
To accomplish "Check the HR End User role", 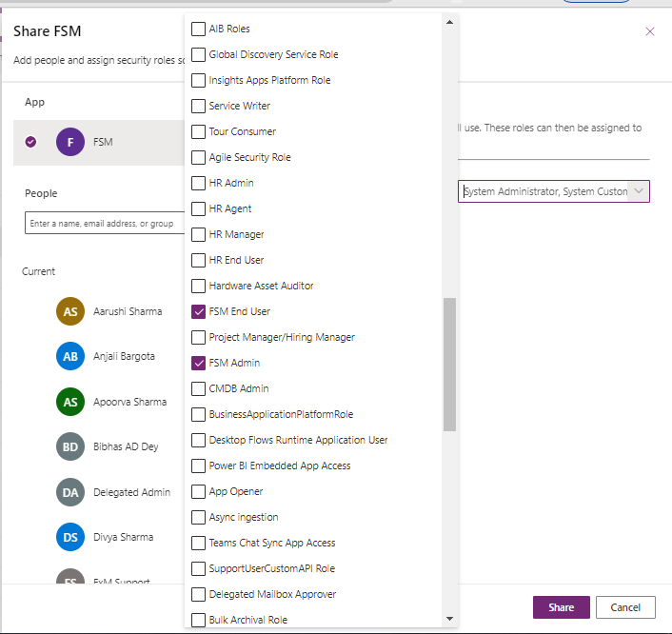I will coord(198,260).
